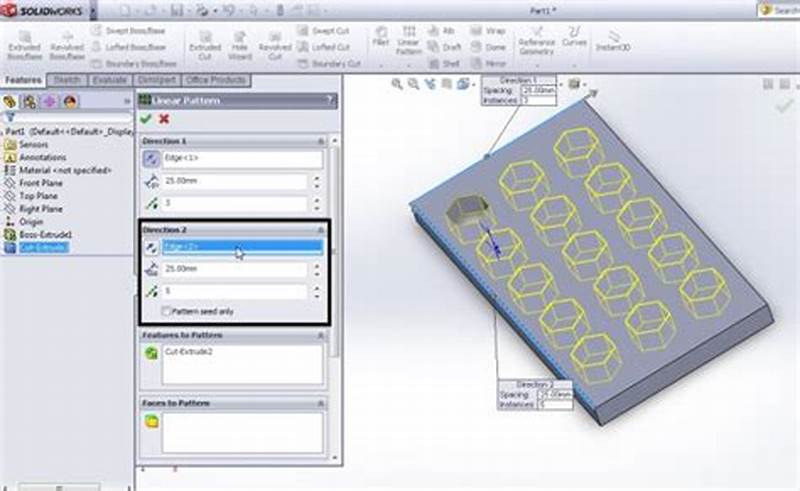Collapse the Direction 2 section
The height and width of the screenshot is (491, 800).
click(321, 230)
